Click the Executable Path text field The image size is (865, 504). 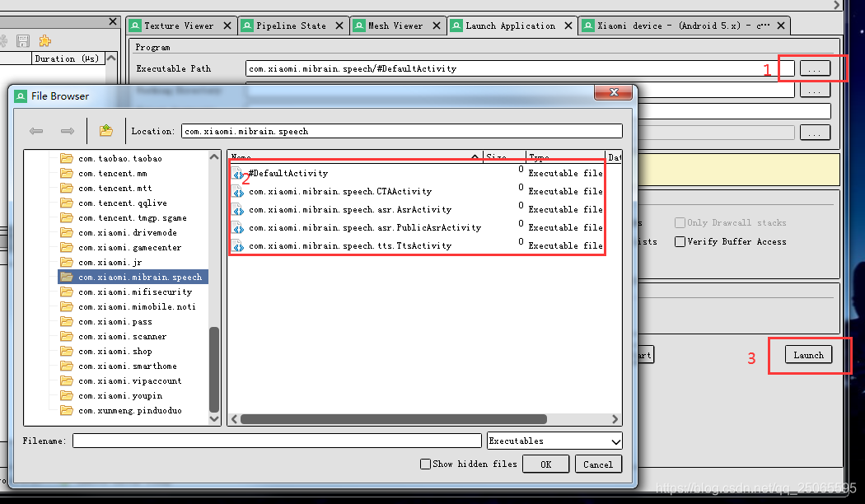(x=520, y=69)
